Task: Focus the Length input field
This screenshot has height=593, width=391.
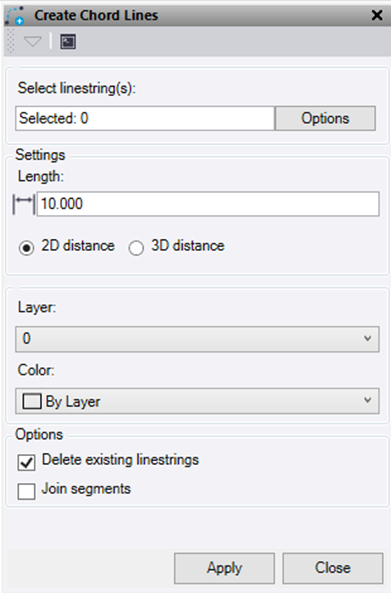Action: [x=208, y=204]
